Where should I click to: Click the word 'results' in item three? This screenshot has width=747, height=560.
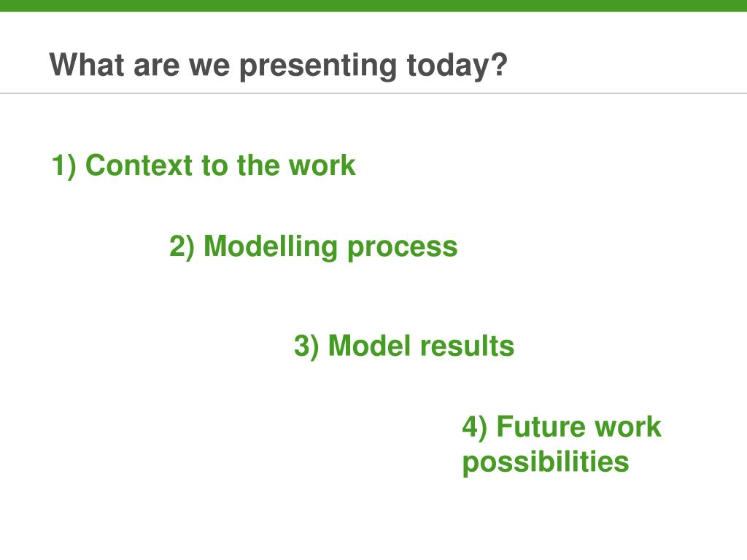pos(468,346)
